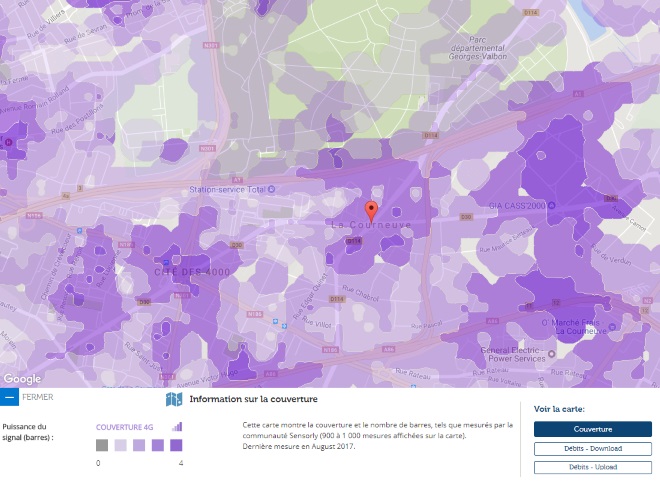The height and width of the screenshot is (488, 660).
Task: Switch to the Débits - Download map
Action: coord(592,448)
